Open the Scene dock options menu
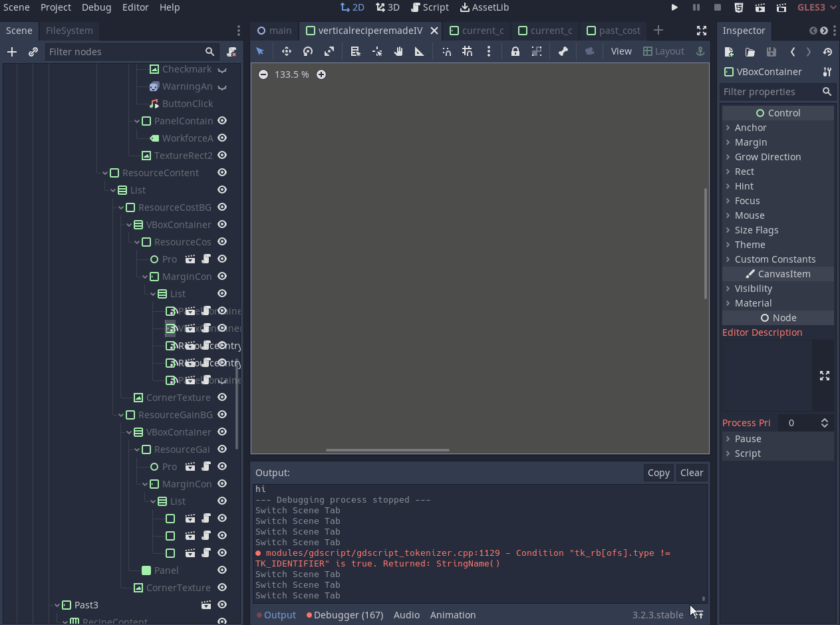The height and width of the screenshot is (625, 840). 239,31
